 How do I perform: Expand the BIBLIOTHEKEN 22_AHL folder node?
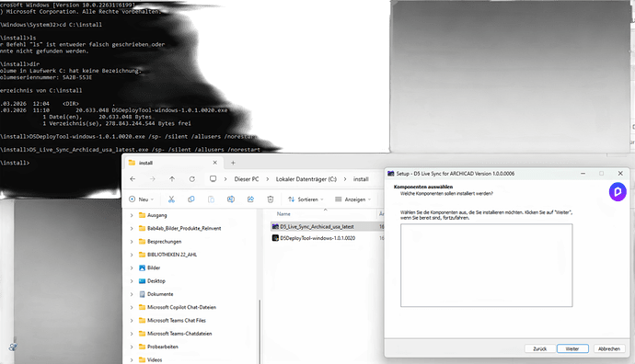pyautogui.click(x=132, y=255)
